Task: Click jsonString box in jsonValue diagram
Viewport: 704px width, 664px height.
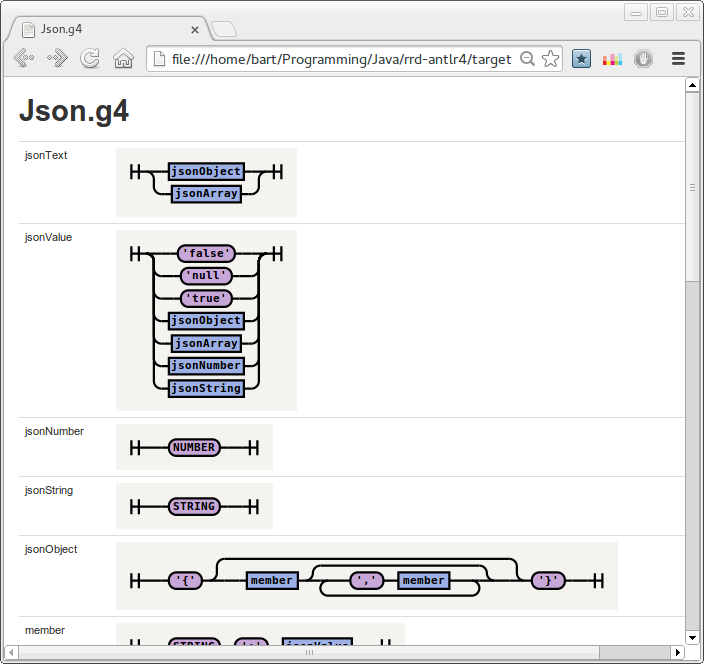Action: click(206, 388)
